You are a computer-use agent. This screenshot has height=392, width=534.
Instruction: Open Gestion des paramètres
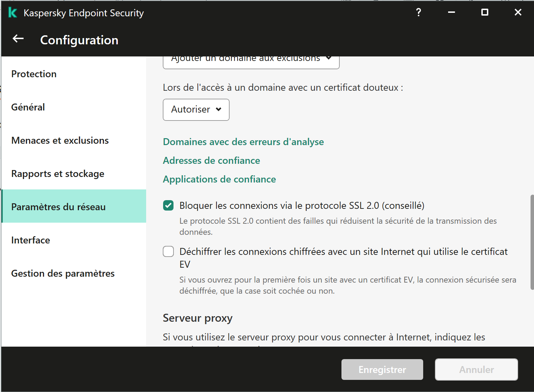tap(74, 273)
